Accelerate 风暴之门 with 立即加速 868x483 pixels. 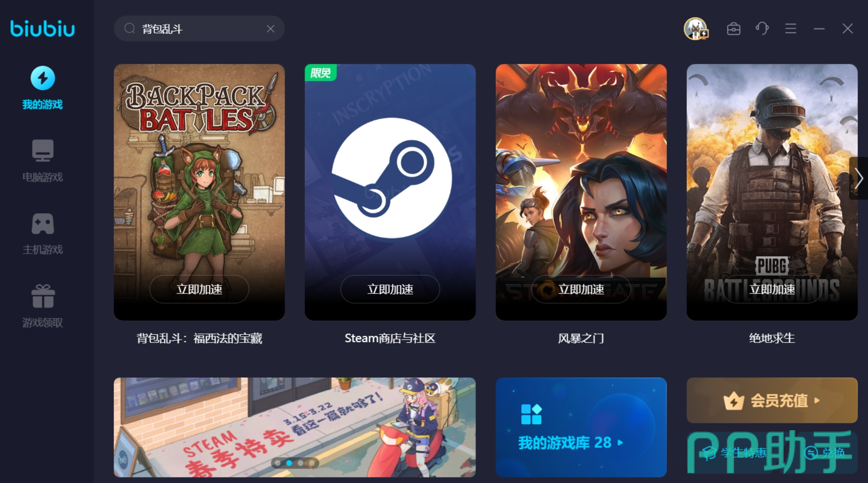coord(581,289)
